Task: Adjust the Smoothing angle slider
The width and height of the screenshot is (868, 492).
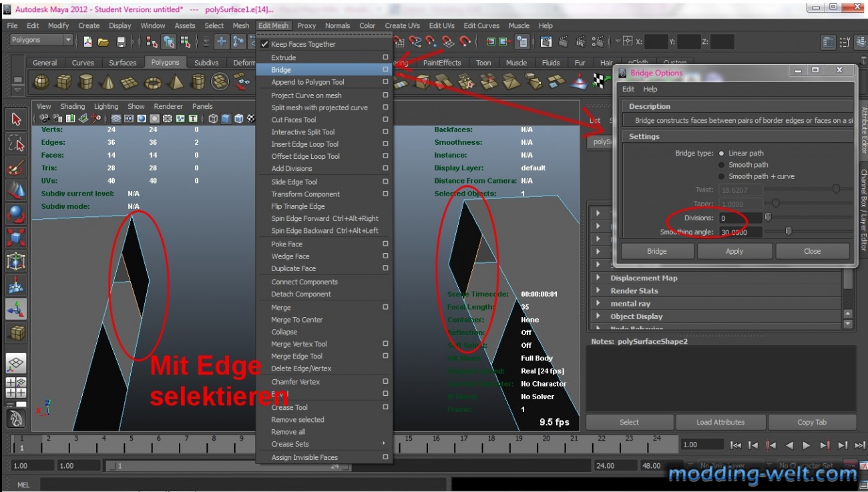Action: (789, 232)
